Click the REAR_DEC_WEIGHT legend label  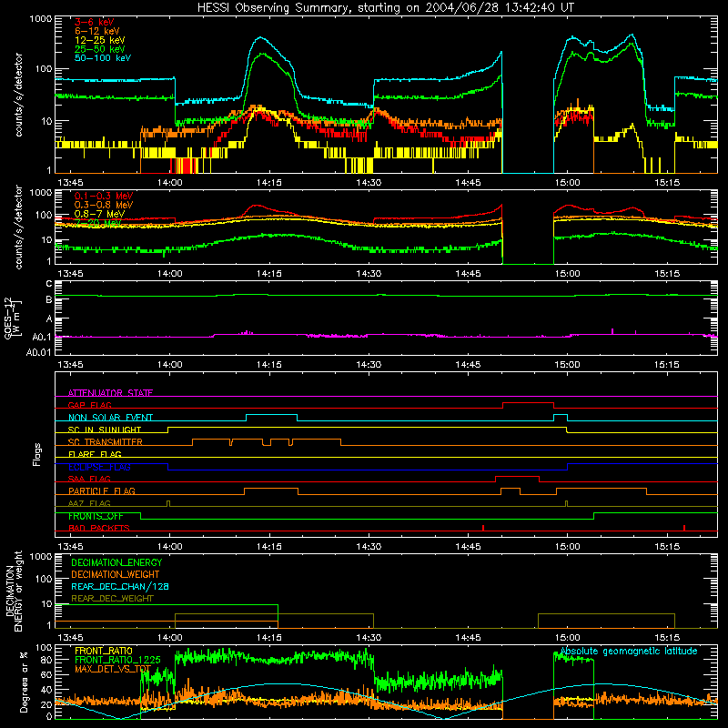coord(112,599)
